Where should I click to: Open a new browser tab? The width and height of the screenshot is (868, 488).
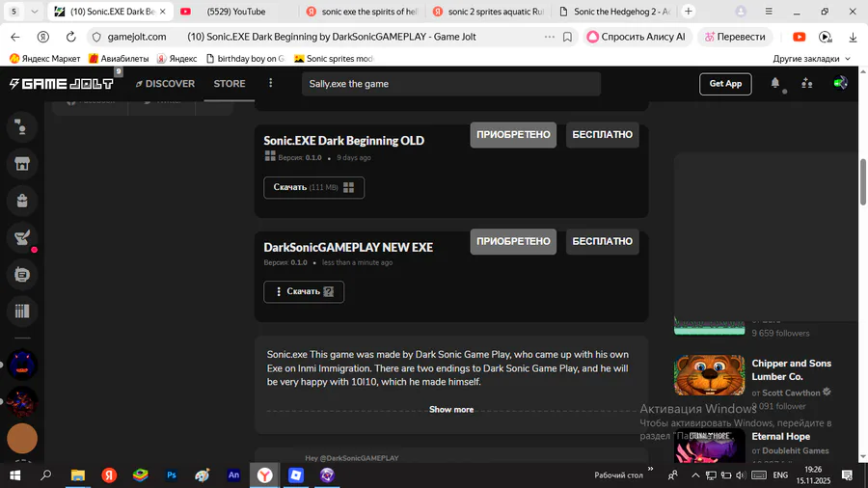click(x=688, y=11)
